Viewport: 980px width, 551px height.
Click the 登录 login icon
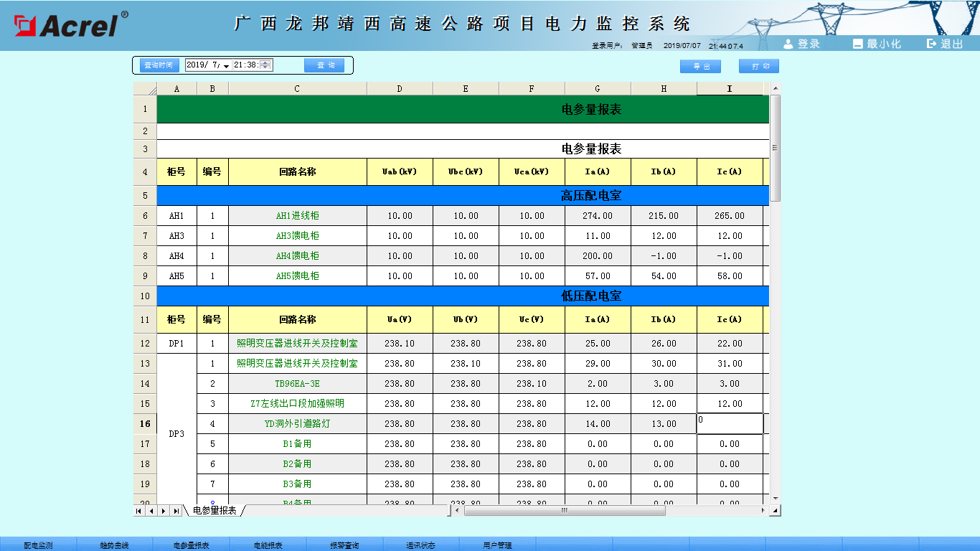pyautogui.click(x=788, y=44)
